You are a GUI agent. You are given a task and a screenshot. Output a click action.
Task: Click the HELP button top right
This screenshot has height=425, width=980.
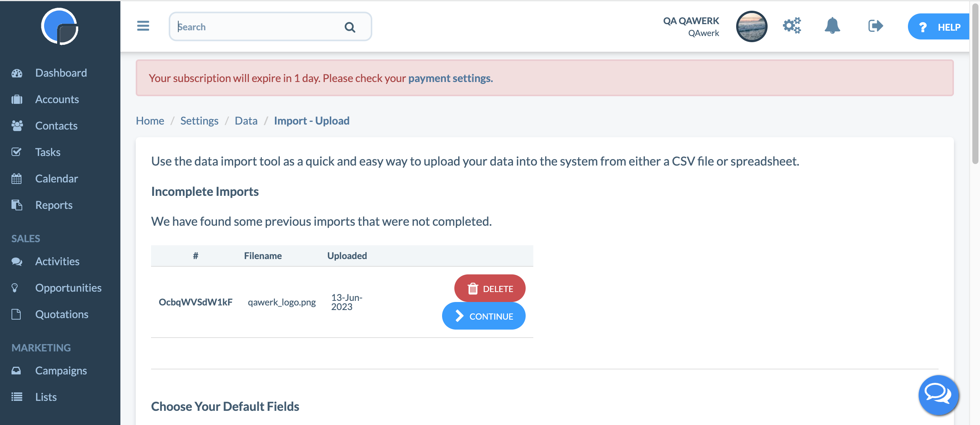(x=939, y=26)
